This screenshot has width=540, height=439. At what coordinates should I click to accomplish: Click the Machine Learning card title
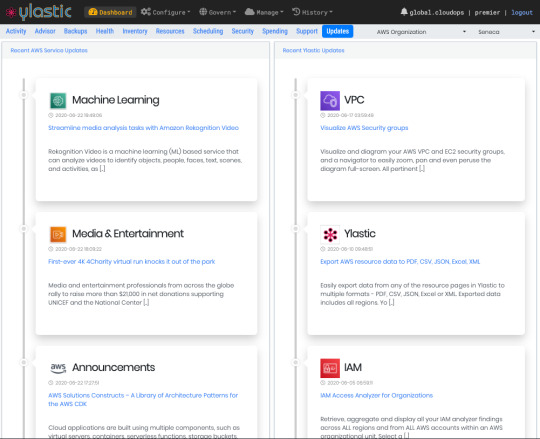pyautogui.click(x=116, y=100)
